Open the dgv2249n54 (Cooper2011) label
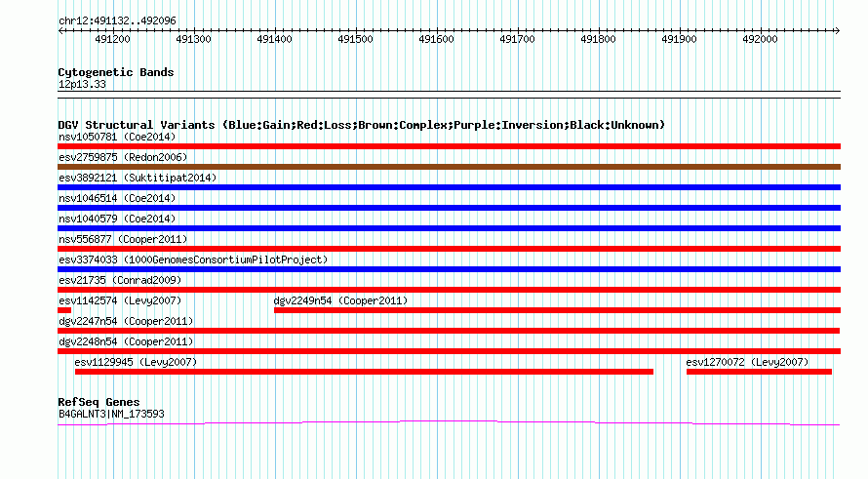 coord(340,300)
